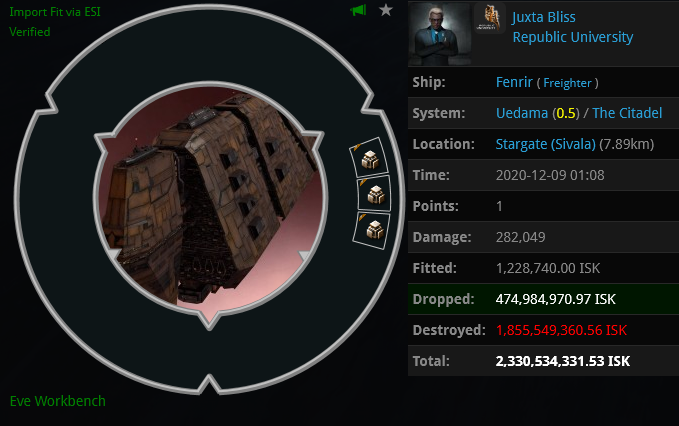Click the Total value 2,330,534,331.53 ISK
Viewport: 679px width, 426px height.
coord(563,361)
